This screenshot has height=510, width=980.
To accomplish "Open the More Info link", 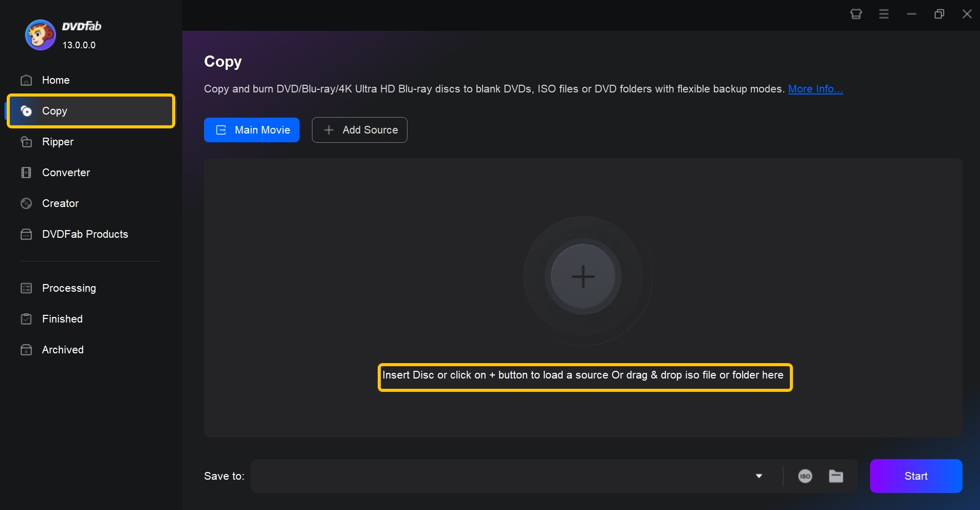I will (815, 89).
